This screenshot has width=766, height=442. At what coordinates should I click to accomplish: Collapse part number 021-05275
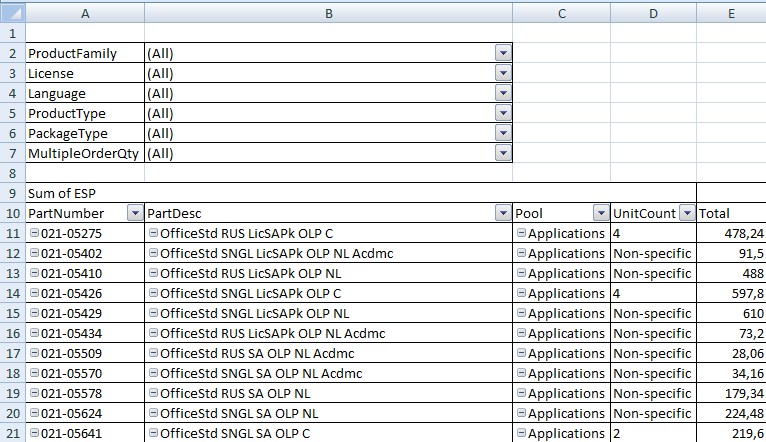(34, 232)
